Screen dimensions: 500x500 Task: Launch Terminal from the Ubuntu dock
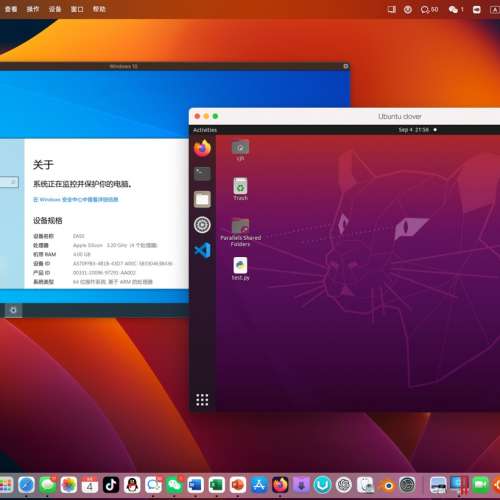coord(202,173)
